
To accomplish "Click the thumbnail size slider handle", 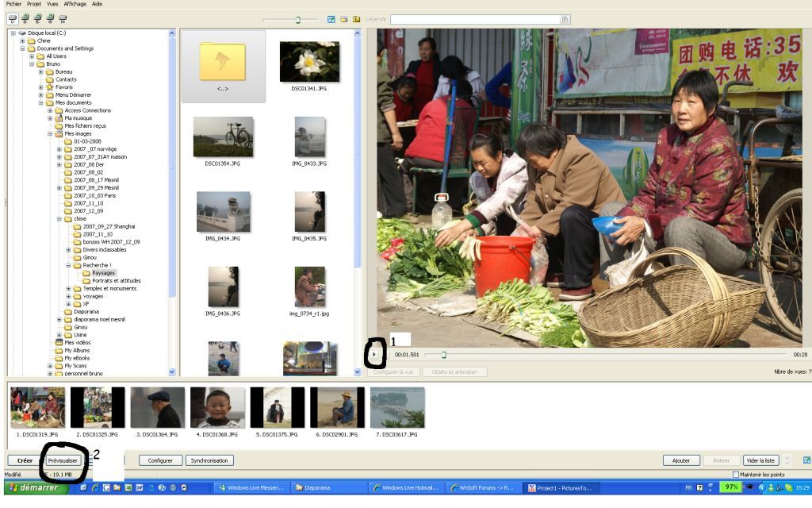I will (298, 20).
